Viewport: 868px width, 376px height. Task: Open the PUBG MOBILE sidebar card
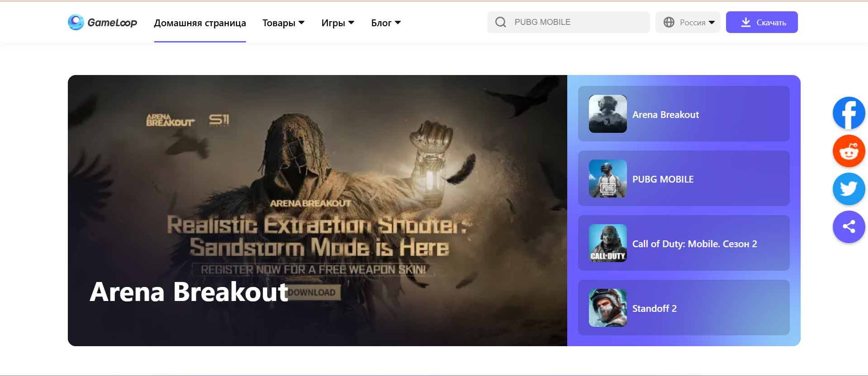(683, 179)
